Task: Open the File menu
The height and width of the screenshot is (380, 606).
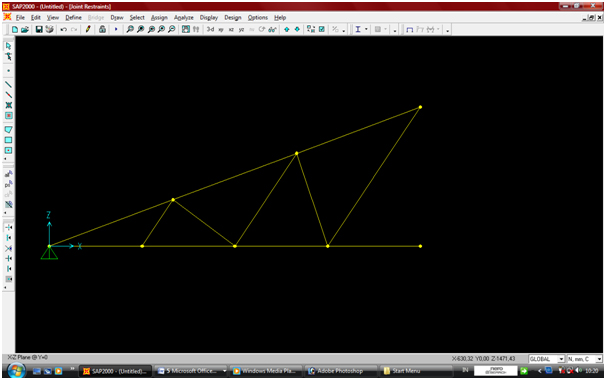Action: tap(20, 17)
